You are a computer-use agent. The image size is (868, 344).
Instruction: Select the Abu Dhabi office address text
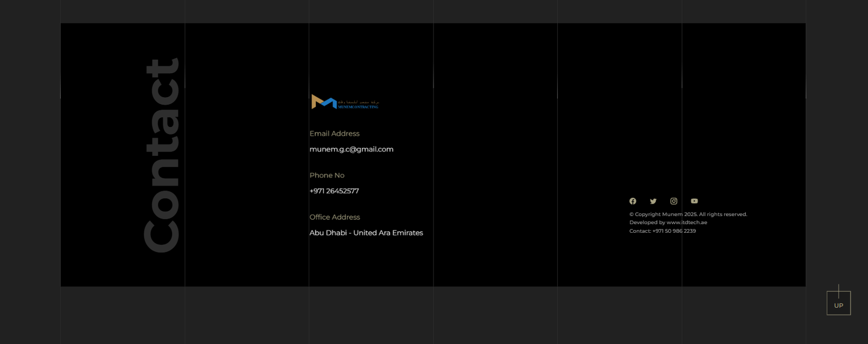[x=366, y=233]
